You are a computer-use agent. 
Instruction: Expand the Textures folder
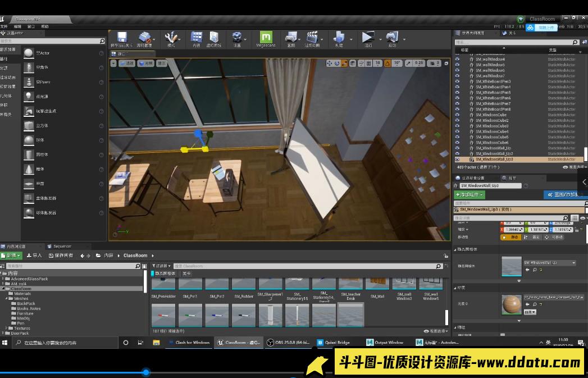click(6, 328)
